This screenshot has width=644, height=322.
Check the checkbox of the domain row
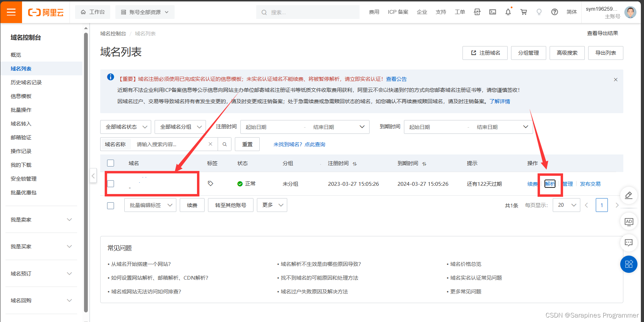click(x=111, y=184)
